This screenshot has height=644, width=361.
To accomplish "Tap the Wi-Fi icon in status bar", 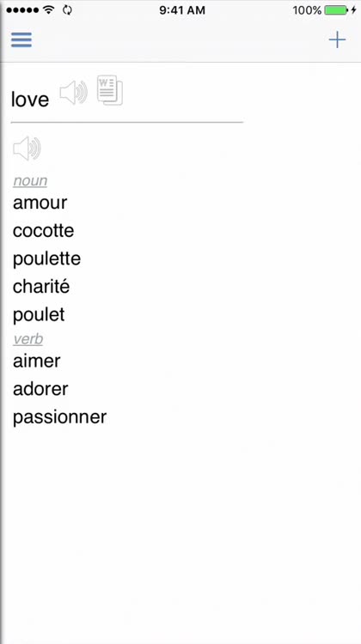I will [49, 10].
